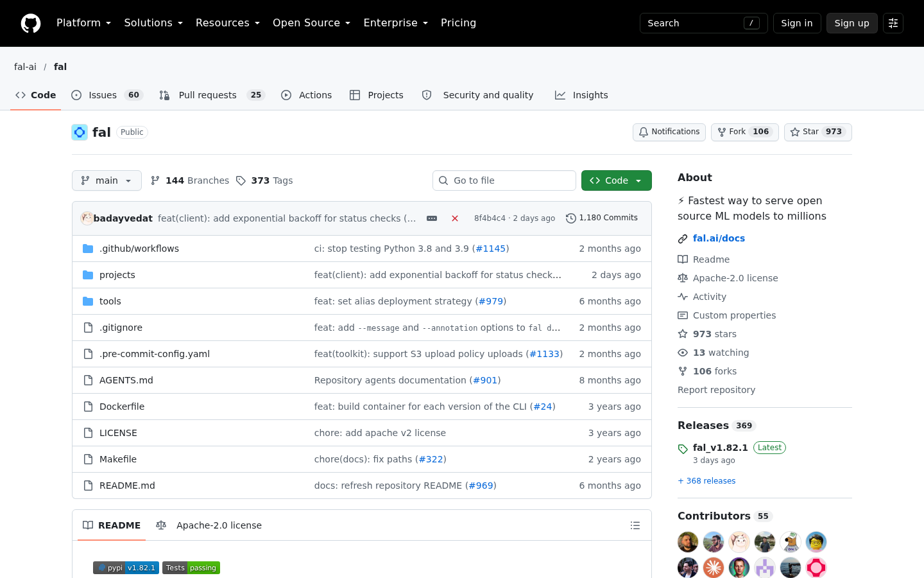Switch to the Pull requests tab
Viewport: 924px width, 578px height.
212,95
